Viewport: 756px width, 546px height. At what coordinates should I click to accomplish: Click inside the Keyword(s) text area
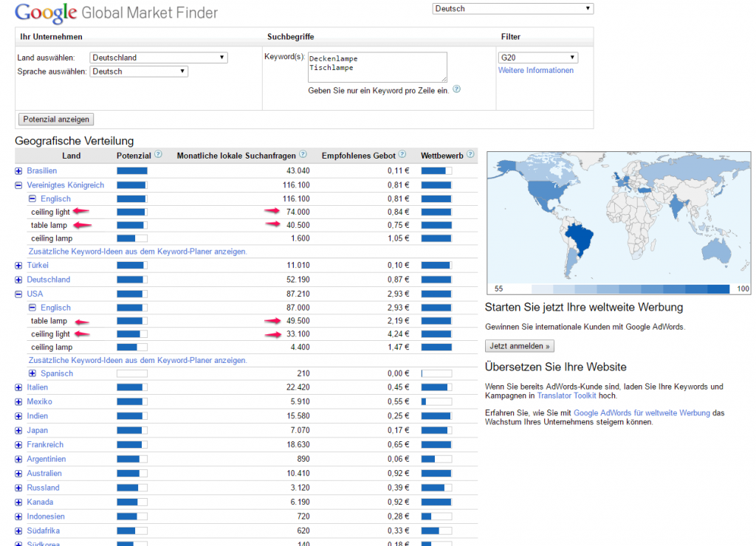pos(377,67)
